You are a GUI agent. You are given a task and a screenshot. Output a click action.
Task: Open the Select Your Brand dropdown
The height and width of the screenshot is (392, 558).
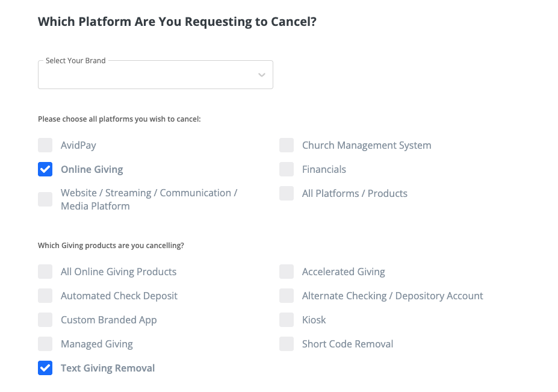point(155,75)
